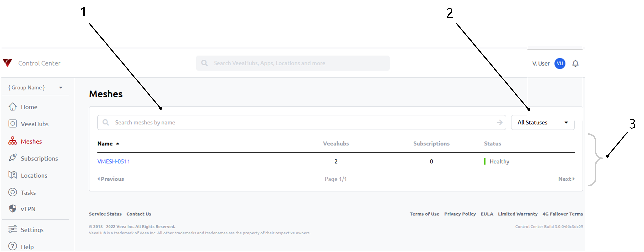Expand the Group Name dropdown
This screenshot has height=252, width=644.
pos(35,87)
